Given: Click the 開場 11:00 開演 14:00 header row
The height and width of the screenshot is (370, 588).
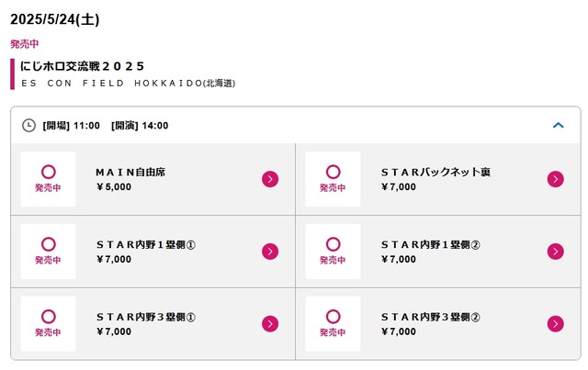Looking at the screenshot, I should pos(296,125).
